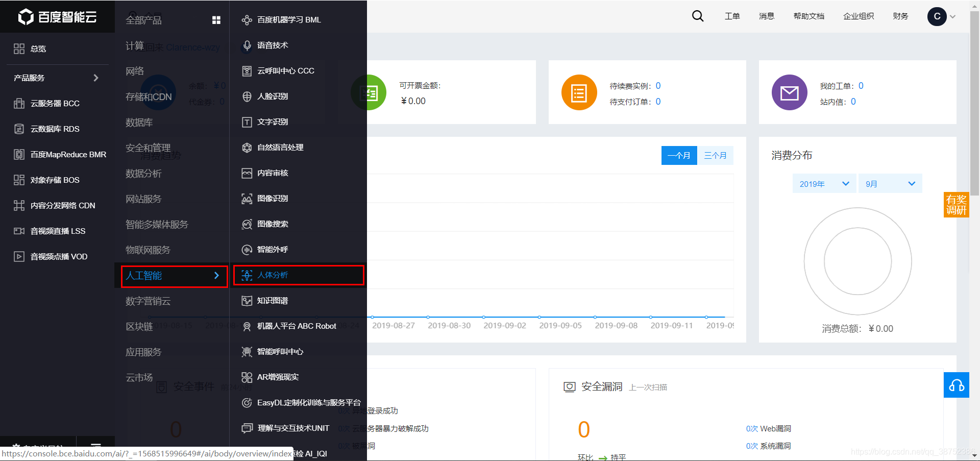Open 云呼叫中心 CCC
This screenshot has height=461, width=980.
278,71
